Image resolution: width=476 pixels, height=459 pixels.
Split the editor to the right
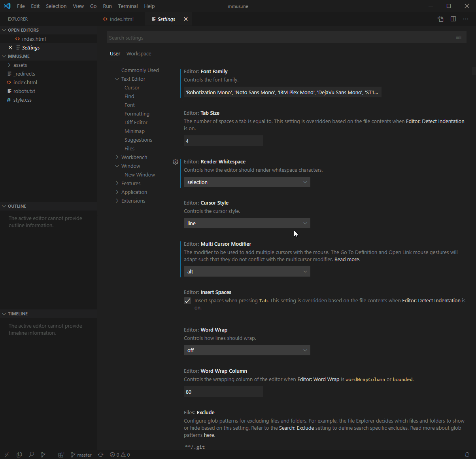pos(453,19)
